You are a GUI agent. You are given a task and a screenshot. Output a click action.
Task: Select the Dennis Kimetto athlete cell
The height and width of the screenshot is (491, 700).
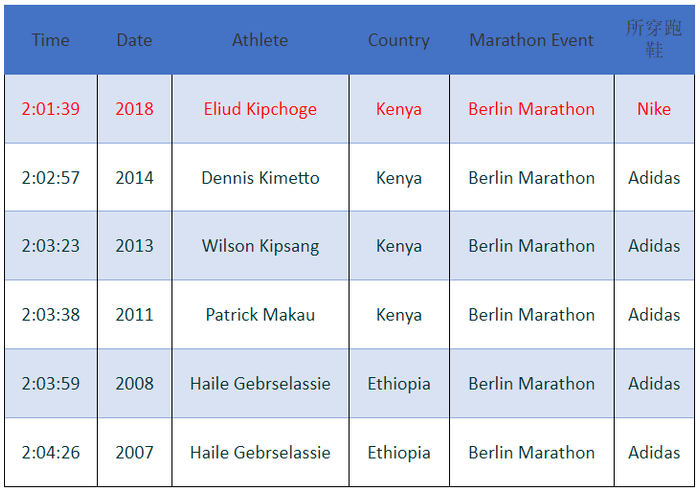[x=260, y=178]
